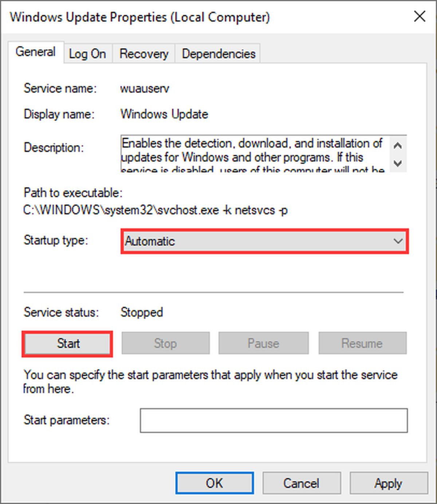
Task: Click the description box up arrow
Action: click(x=398, y=146)
